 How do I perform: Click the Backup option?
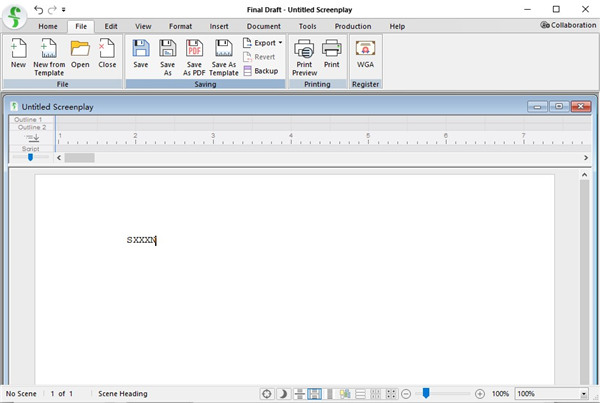pyautogui.click(x=260, y=71)
